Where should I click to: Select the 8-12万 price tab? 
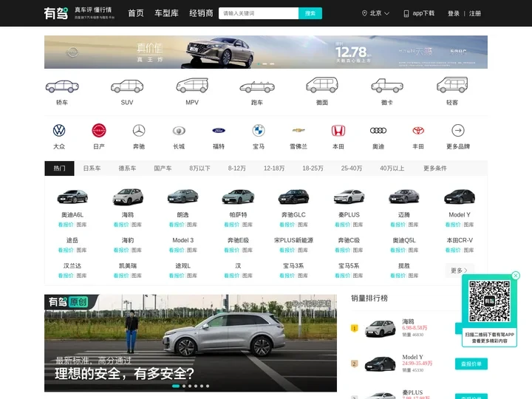[237, 168]
